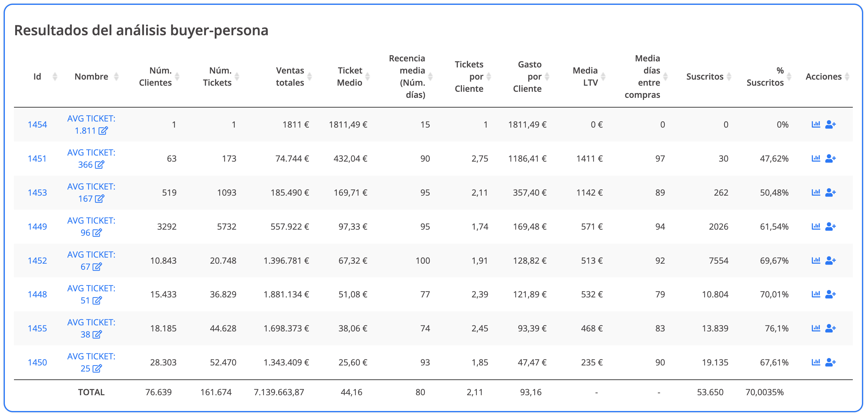Click add-user icon for row 1450
This screenshot has width=868, height=418.
(x=830, y=362)
